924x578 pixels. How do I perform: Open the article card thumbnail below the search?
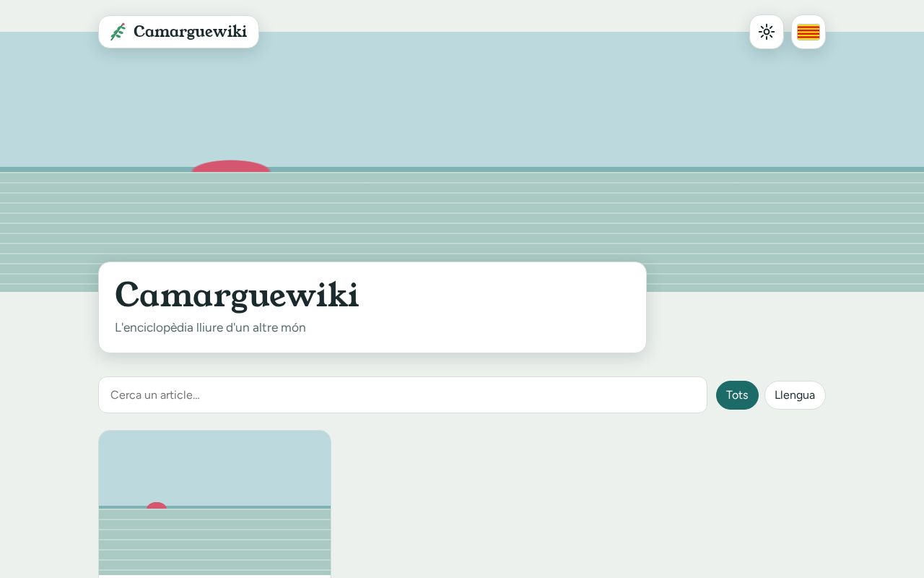tap(215, 504)
